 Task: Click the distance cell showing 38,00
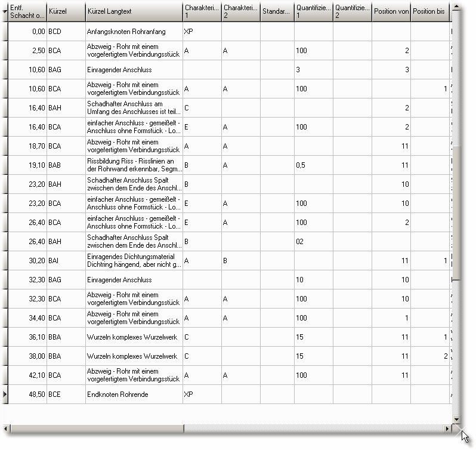pyautogui.click(x=27, y=356)
